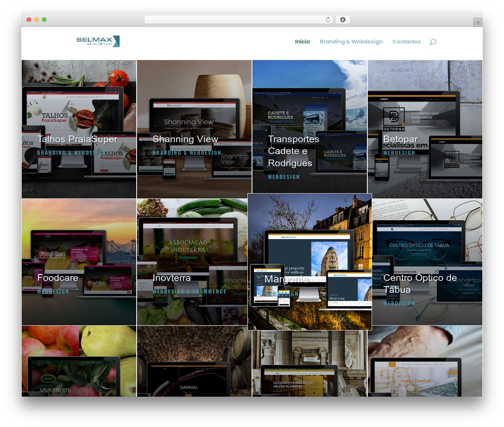Open the Foodcare project title
The width and height of the screenshot is (504, 427).
[x=57, y=278]
